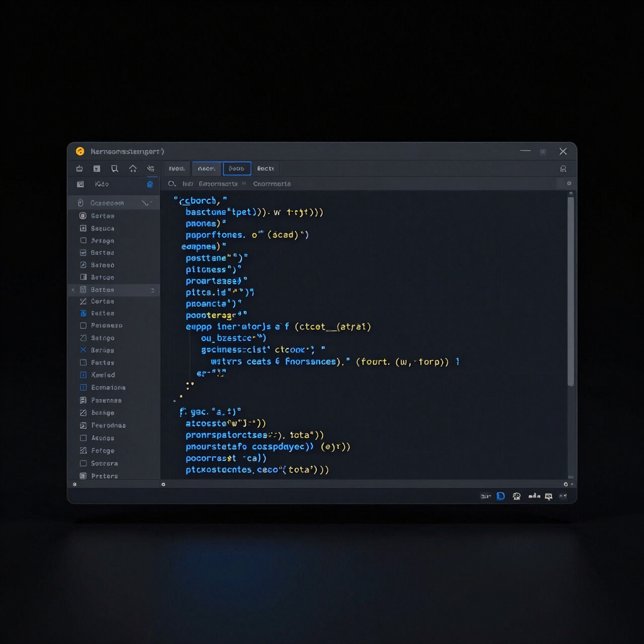This screenshot has width=644, height=644.
Task: Click the list-with-arrow icon beside home icon
Action: [151, 169]
